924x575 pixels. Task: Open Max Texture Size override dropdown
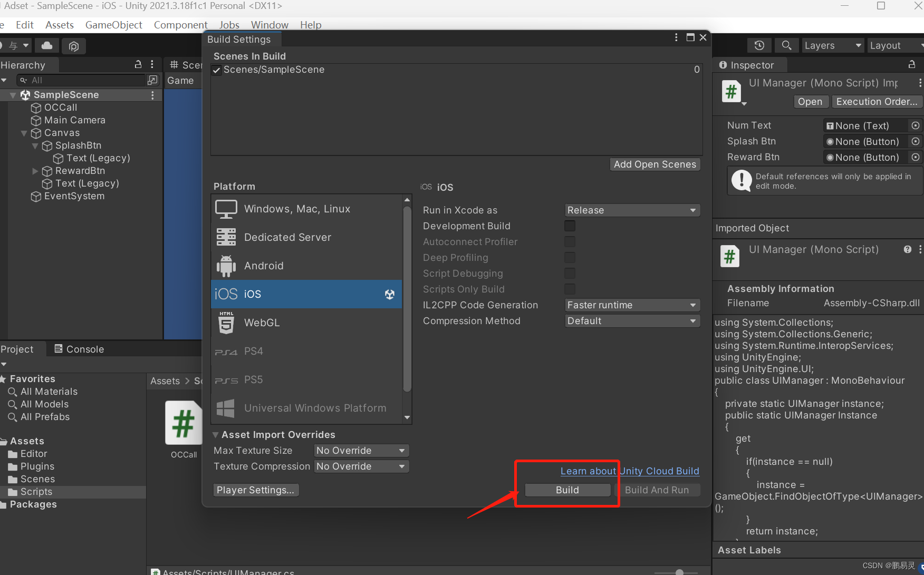[x=362, y=451]
